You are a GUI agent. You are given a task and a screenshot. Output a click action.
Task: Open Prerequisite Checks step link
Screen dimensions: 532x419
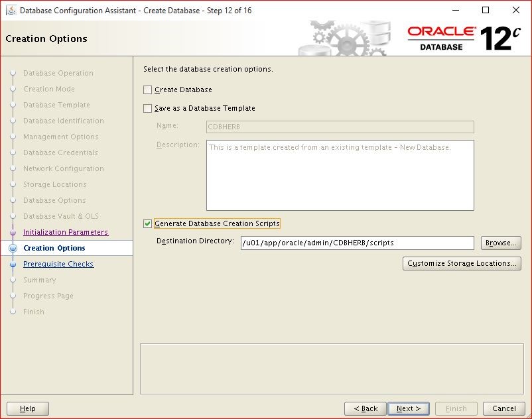point(58,264)
